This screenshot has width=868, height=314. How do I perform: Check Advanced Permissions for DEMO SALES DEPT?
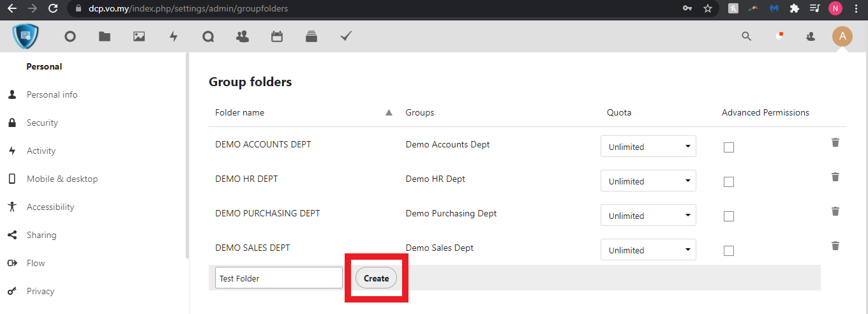[729, 251]
